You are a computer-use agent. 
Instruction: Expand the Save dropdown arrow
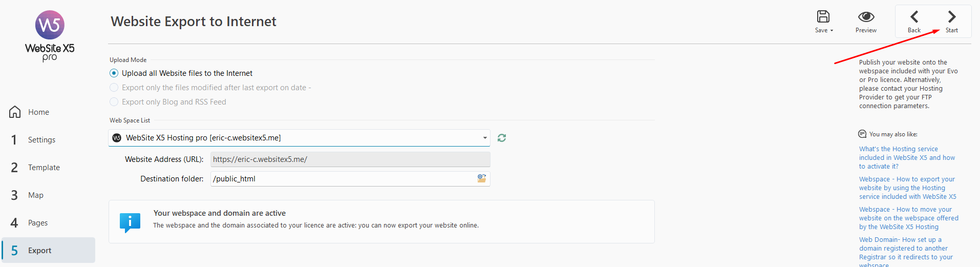pyautogui.click(x=832, y=31)
